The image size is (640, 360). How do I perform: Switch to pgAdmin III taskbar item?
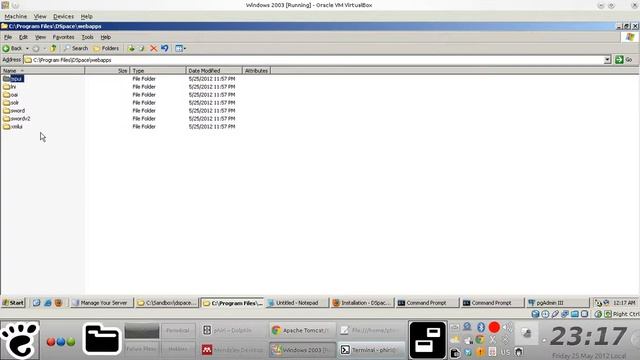pyautogui.click(x=558, y=303)
